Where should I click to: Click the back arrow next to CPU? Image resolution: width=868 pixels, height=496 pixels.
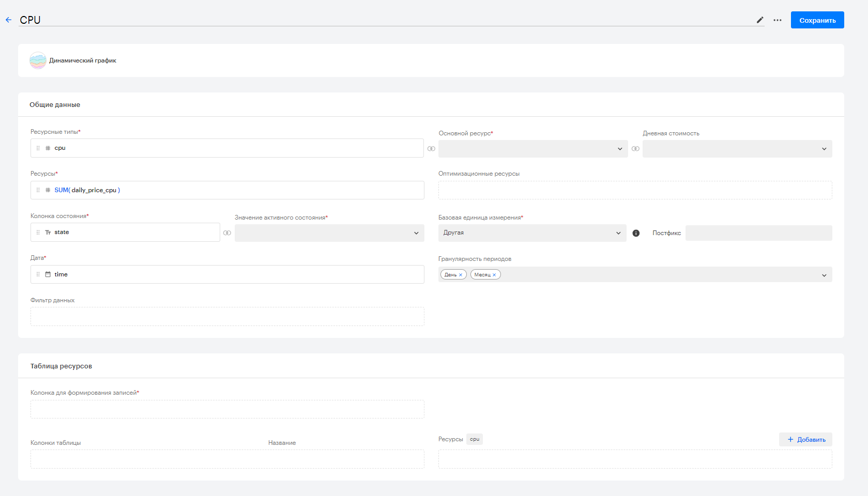(x=8, y=20)
